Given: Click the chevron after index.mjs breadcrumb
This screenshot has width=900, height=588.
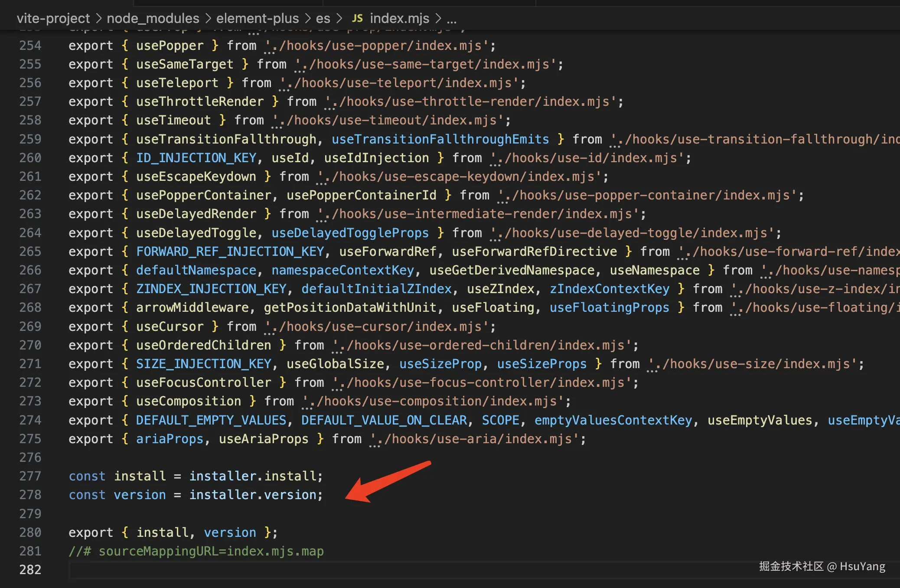Looking at the screenshot, I should (438, 18).
